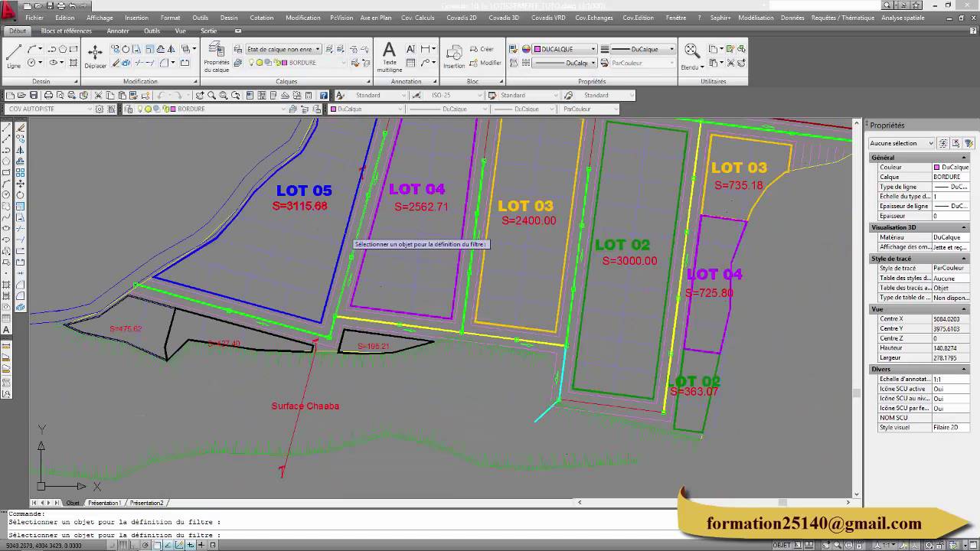
Task: Toggle the BORDURE layer lightbulb in ribbon
Action: 250,63
